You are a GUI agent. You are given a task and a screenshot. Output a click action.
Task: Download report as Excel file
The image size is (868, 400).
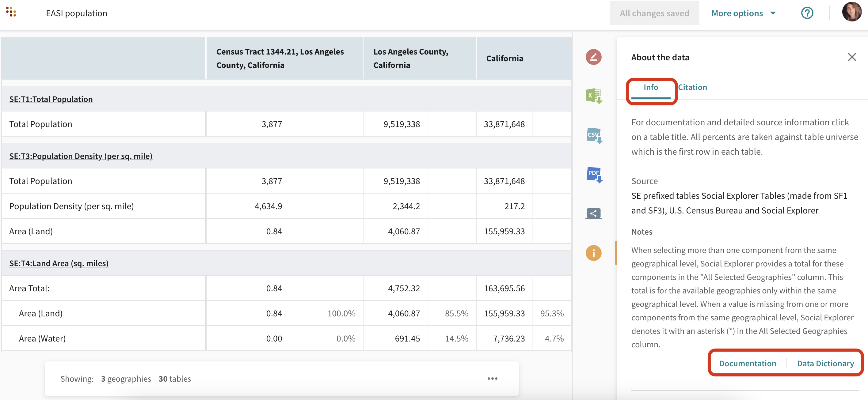(x=594, y=96)
